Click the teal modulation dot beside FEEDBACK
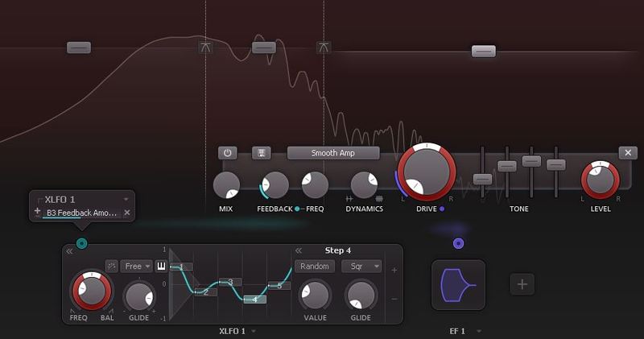The image size is (644, 339). (297, 209)
